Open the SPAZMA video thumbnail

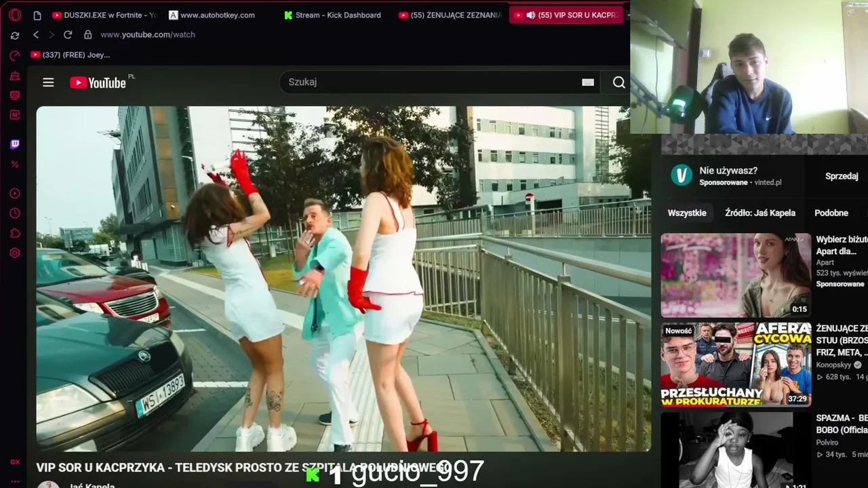736,450
